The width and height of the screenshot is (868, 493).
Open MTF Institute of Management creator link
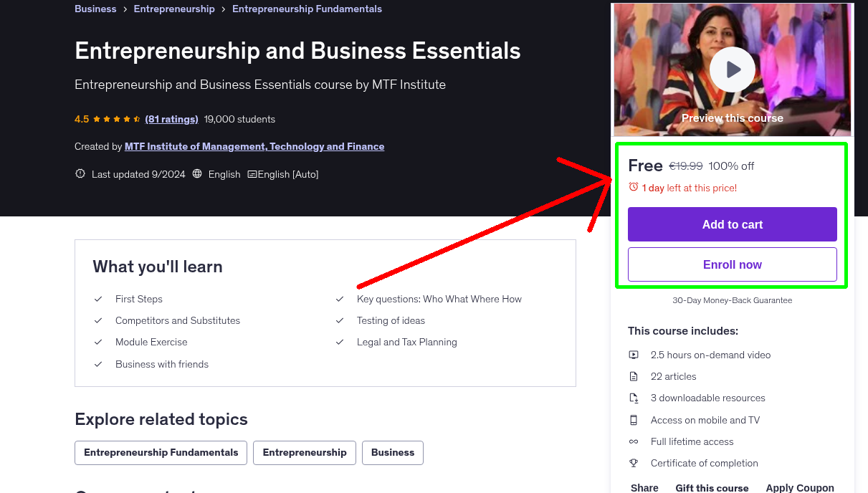[x=254, y=146]
